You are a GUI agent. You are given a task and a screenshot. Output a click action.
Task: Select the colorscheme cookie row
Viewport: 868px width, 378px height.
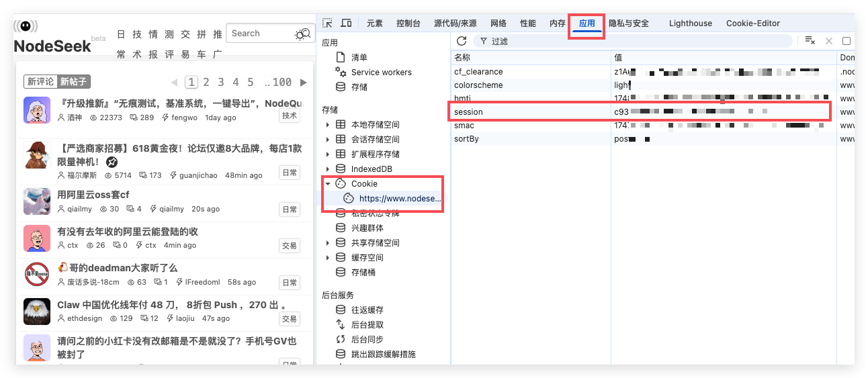652,85
